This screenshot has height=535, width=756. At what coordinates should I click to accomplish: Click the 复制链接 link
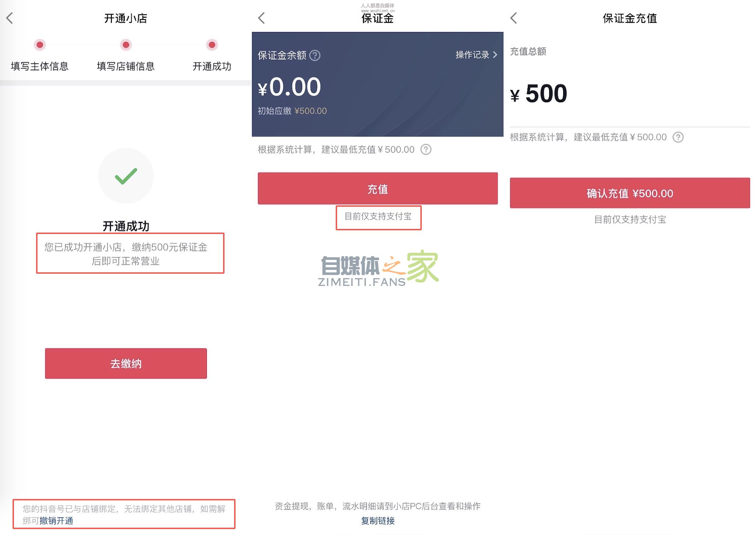coord(378,521)
